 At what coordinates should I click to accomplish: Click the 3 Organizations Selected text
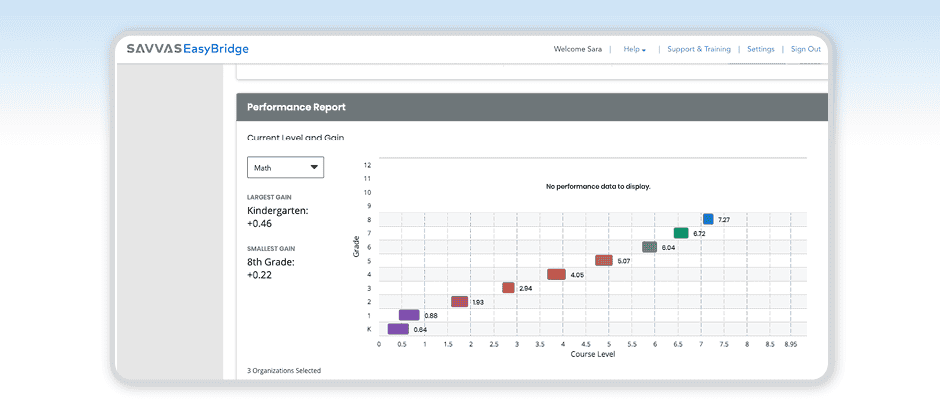click(284, 371)
